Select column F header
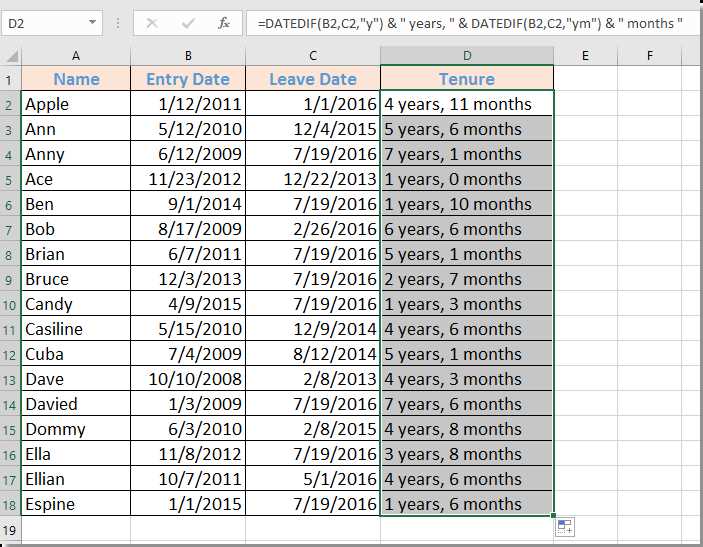Screen dimensions: 703x547 pyautogui.click(x=649, y=56)
